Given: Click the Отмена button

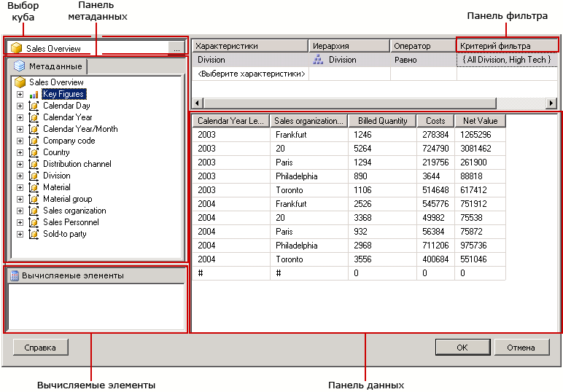Looking at the screenshot, I should click(x=521, y=348).
